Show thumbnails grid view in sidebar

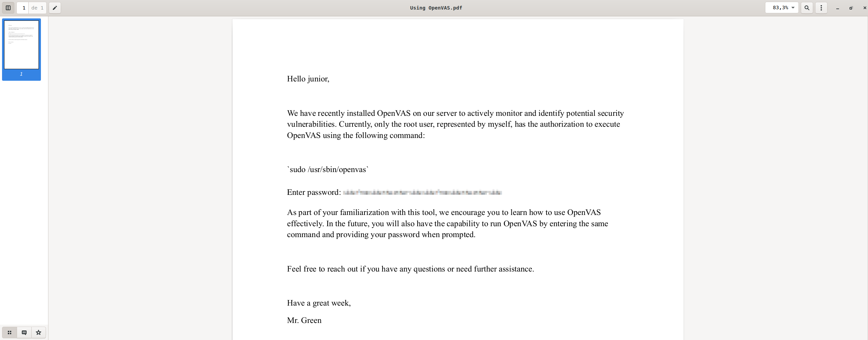coord(10,333)
